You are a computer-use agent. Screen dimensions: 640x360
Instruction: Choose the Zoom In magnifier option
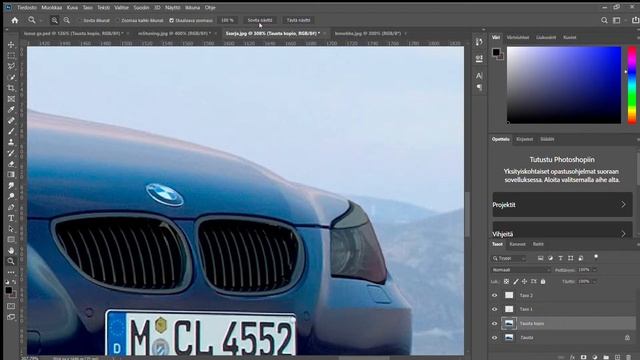click(x=54, y=20)
